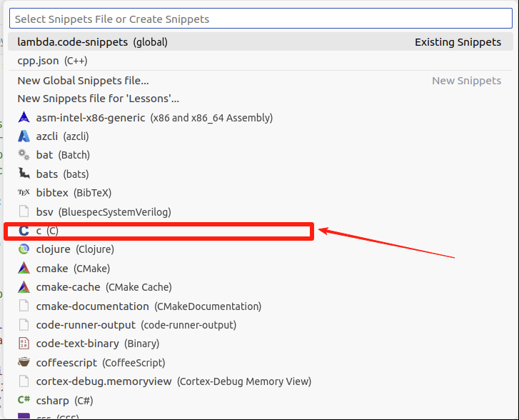Click the code-runner-output file icon
519x420 pixels.
tap(24, 324)
